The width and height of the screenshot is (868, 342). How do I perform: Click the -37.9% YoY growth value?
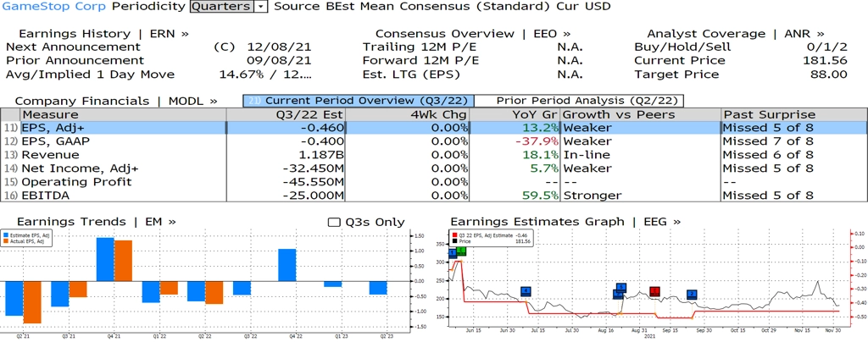(x=537, y=141)
